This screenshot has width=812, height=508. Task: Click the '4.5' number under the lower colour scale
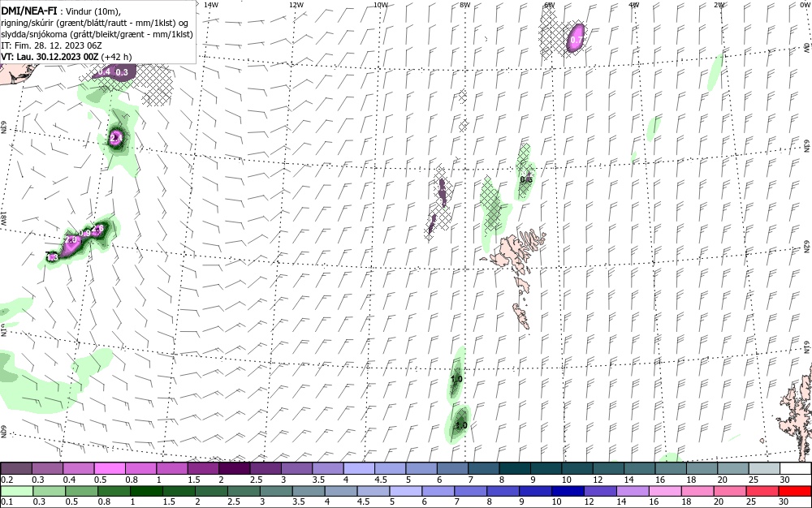[364, 502]
